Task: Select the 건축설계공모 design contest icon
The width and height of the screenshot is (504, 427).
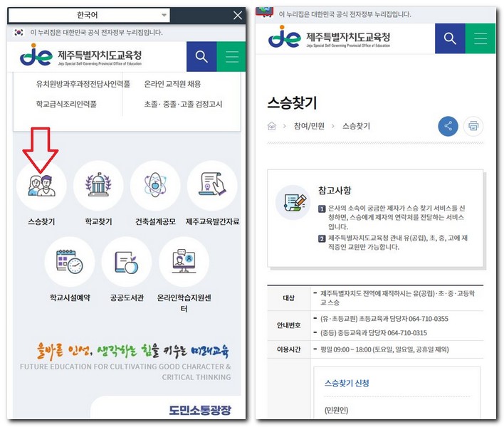Action: pos(155,186)
